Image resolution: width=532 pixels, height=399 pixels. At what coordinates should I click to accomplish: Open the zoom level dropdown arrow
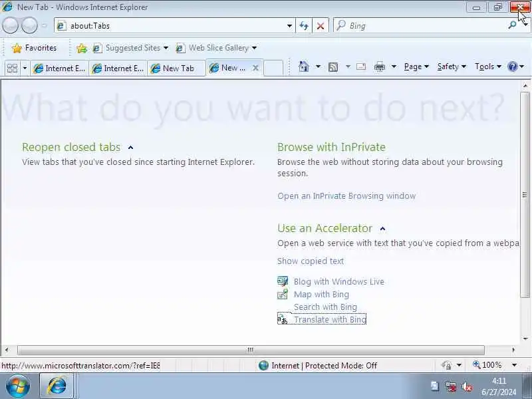[x=514, y=365]
